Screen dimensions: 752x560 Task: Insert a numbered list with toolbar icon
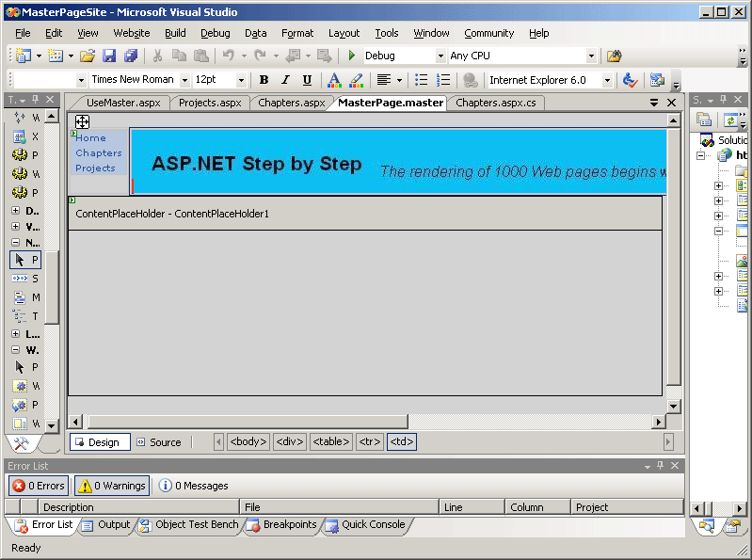pyautogui.click(x=443, y=81)
